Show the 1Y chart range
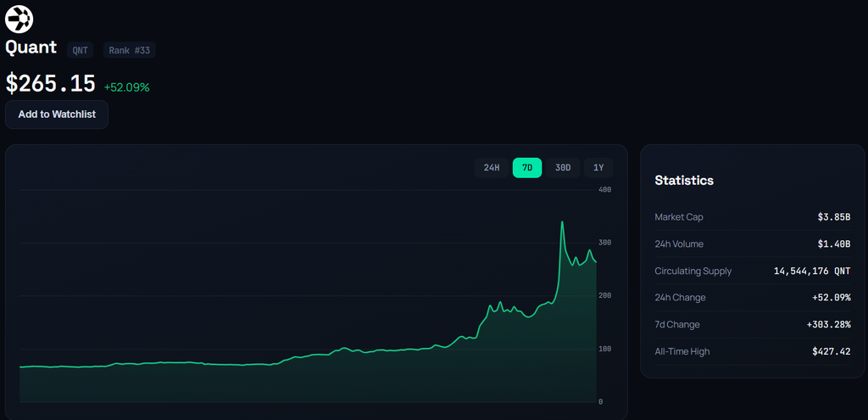This screenshot has width=868, height=420. [x=598, y=168]
